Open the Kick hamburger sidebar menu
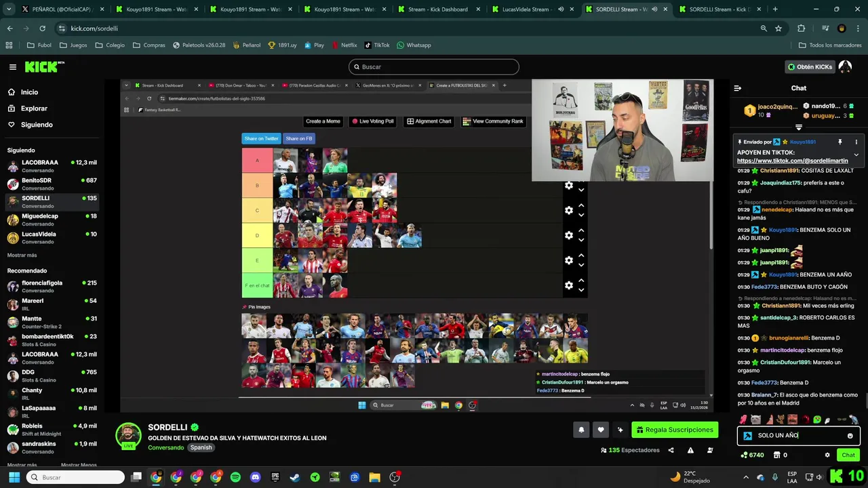868x488 pixels. tap(12, 66)
